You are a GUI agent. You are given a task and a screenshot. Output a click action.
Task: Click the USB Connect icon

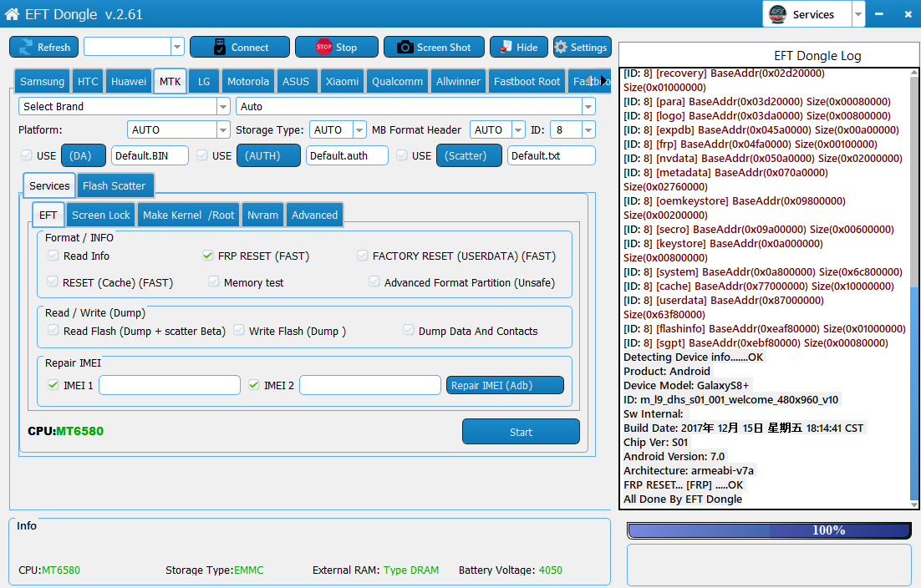220,48
